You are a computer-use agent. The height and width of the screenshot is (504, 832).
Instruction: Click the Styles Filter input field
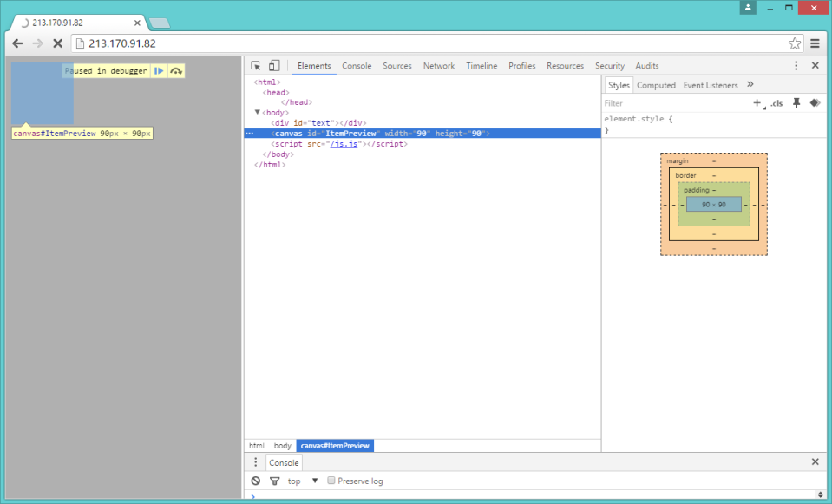coord(675,103)
